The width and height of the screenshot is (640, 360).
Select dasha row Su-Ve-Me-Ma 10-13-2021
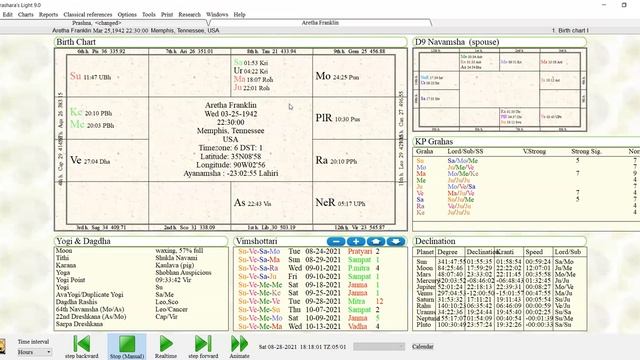tap(310, 326)
